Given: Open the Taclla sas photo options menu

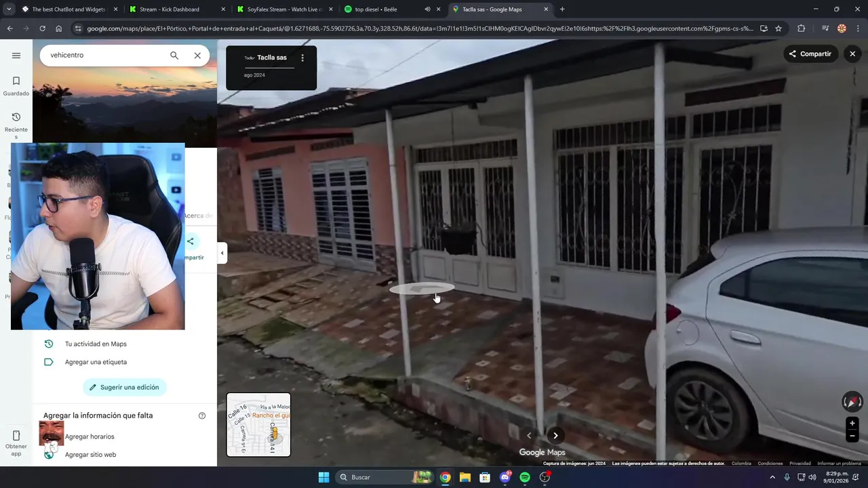Looking at the screenshot, I should click(302, 58).
